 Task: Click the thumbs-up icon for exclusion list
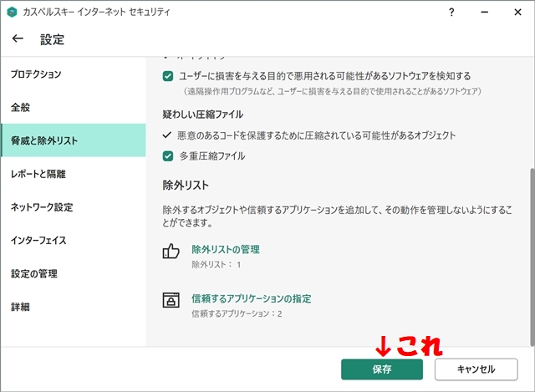(x=171, y=251)
